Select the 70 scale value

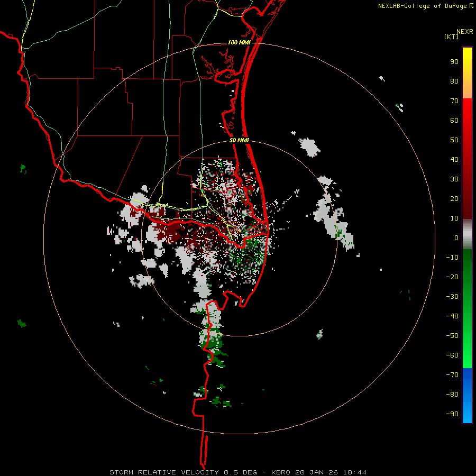(x=454, y=101)
